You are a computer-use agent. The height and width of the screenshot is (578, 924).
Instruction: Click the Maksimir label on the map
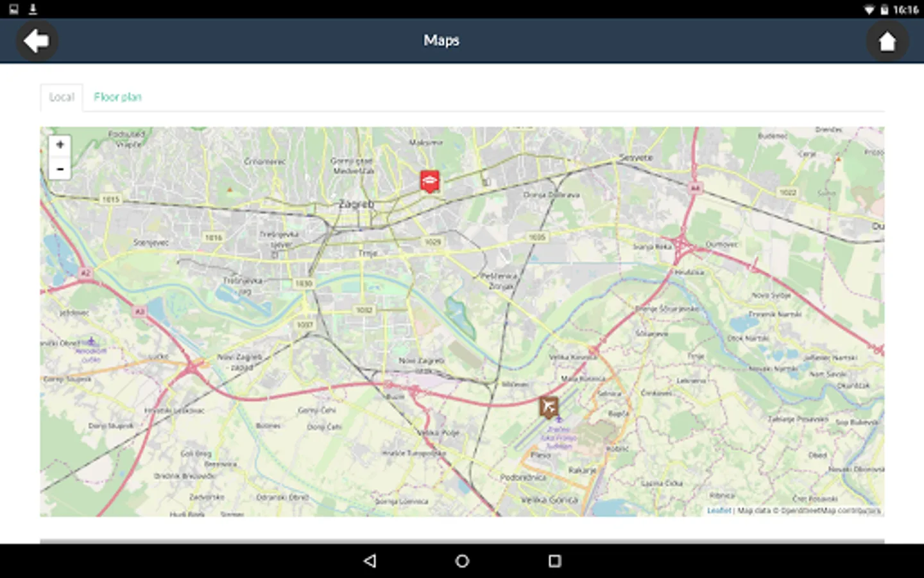(x=425, y=142)
